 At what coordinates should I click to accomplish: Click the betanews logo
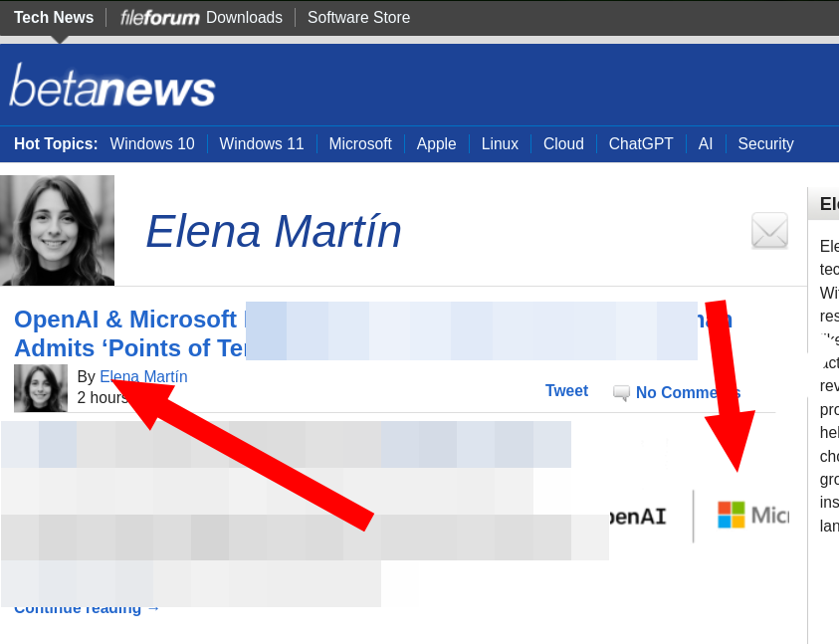pyautogui.click(x=112, y=86)
